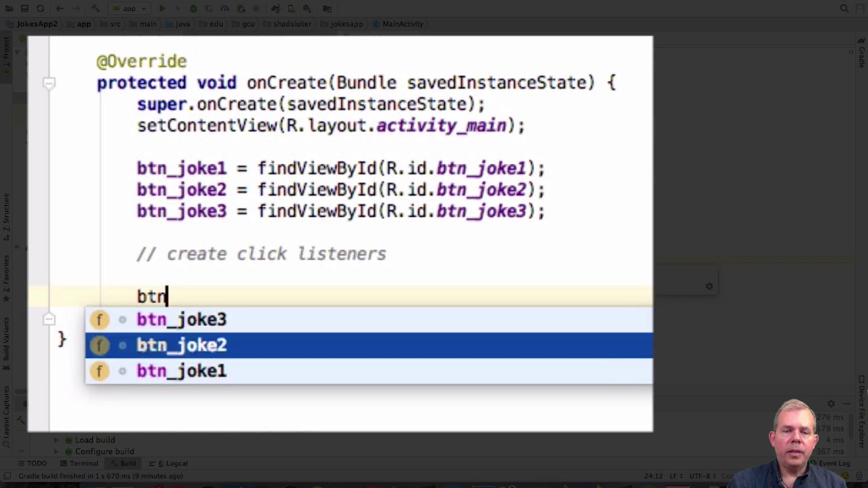Click the Save All disk icon
This screenshot has width=868, height=488.
coord(24,9)
